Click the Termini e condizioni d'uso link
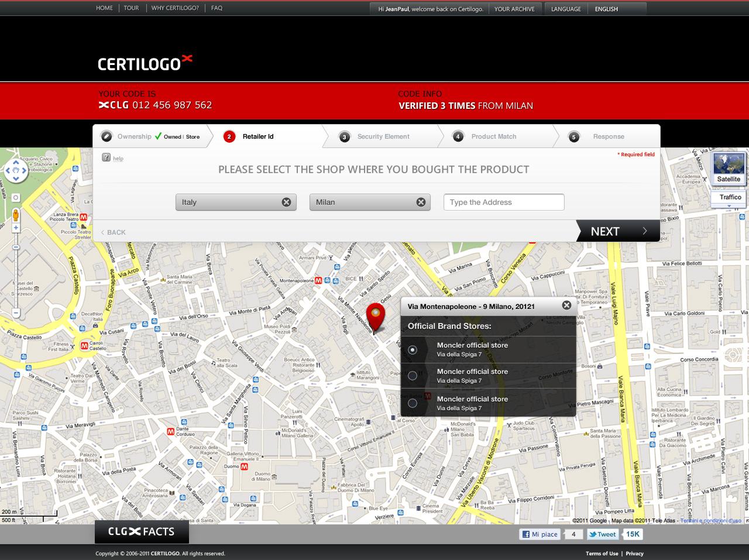 [710, 520]
